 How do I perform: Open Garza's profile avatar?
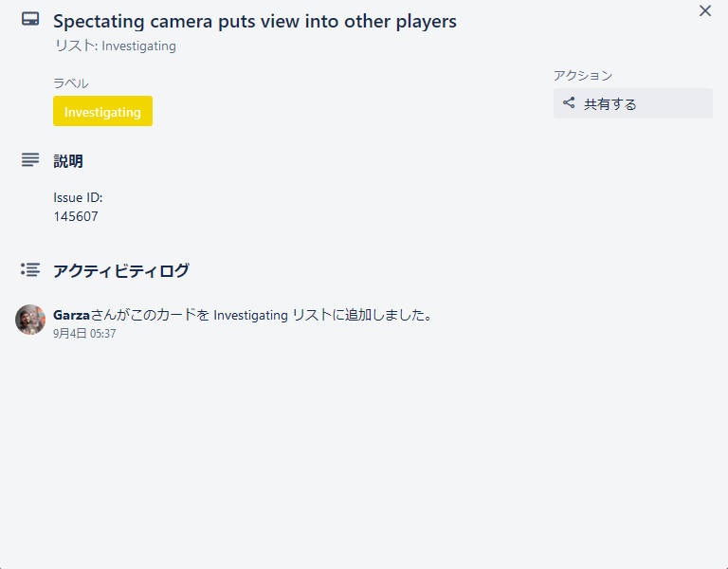click(30, 320)
